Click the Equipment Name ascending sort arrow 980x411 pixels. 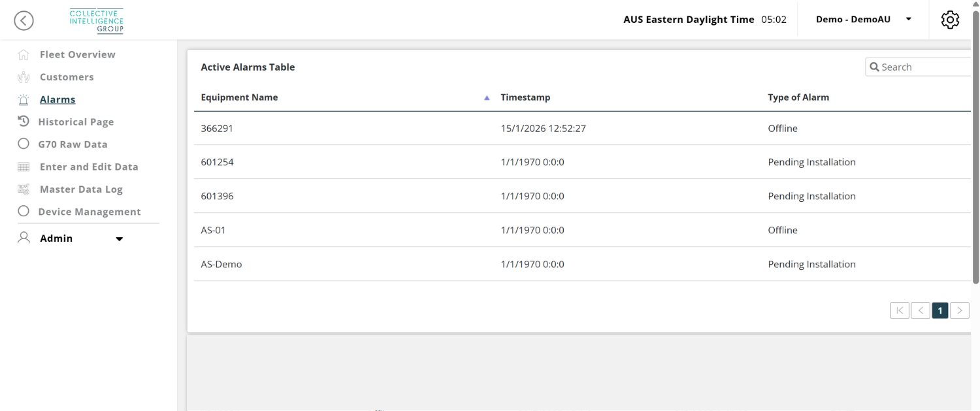(487, 98)
